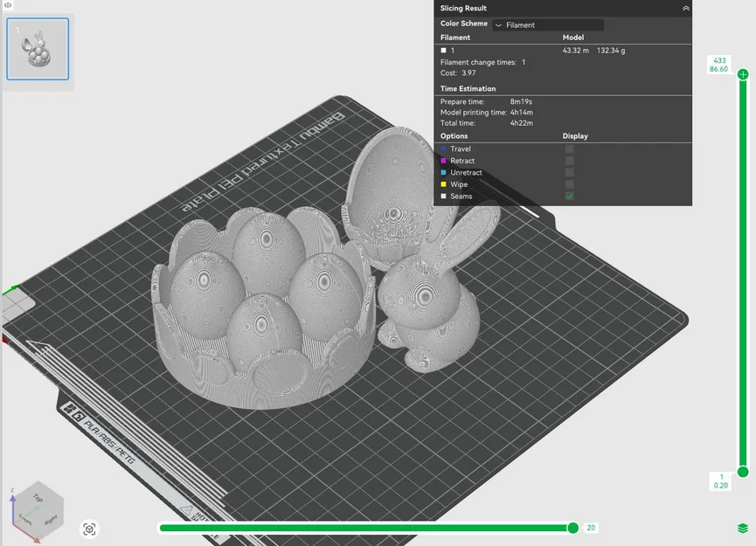Click the bottom layer label 1 0.20
This screenshot has width=756, height=546.
pyautogui.click(x=721, y=481)
